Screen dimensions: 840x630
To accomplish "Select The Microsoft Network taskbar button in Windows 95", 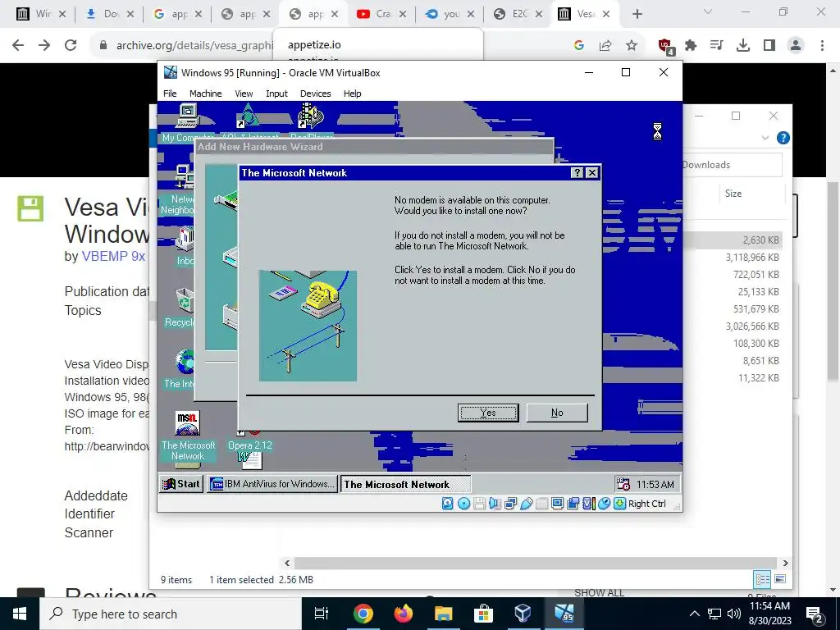I will click(x=405, y=484).
